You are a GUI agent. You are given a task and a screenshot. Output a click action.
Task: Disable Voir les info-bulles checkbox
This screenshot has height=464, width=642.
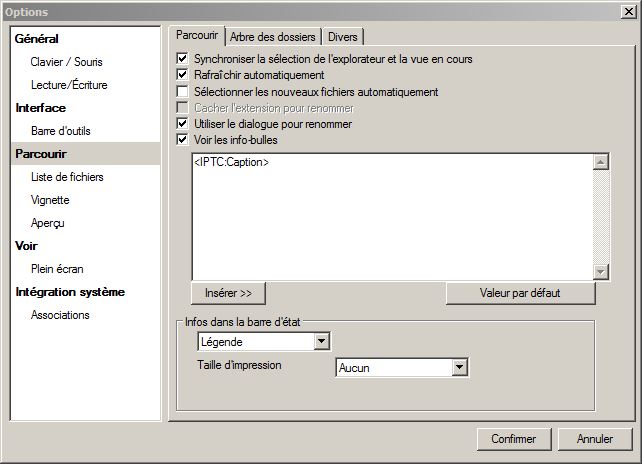click(182, 140)
